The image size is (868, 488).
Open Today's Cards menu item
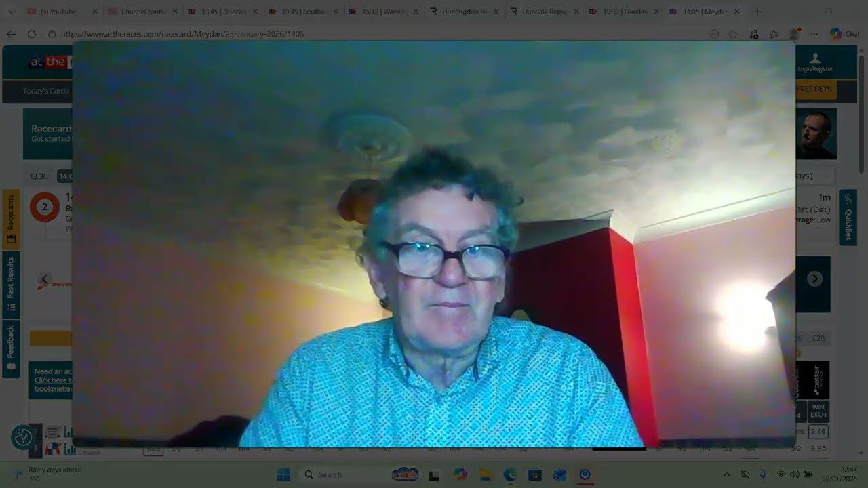click(x=46, y=91)
